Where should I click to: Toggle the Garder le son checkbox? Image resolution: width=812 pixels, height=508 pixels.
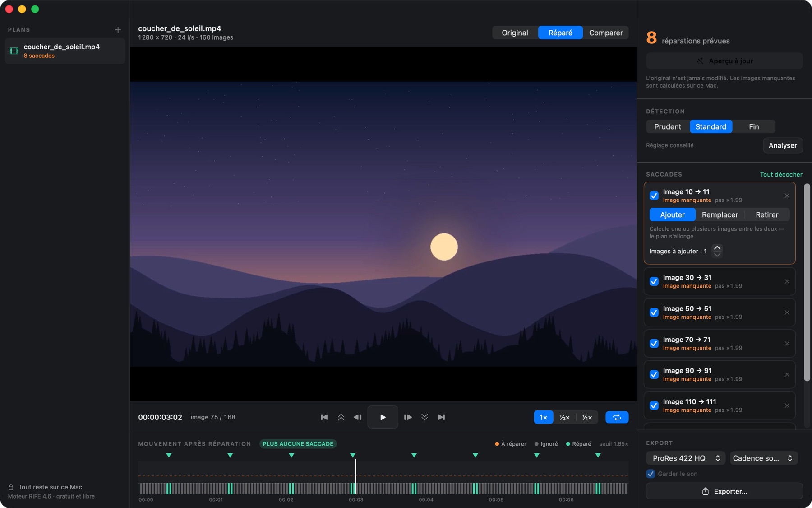[651, 474]
